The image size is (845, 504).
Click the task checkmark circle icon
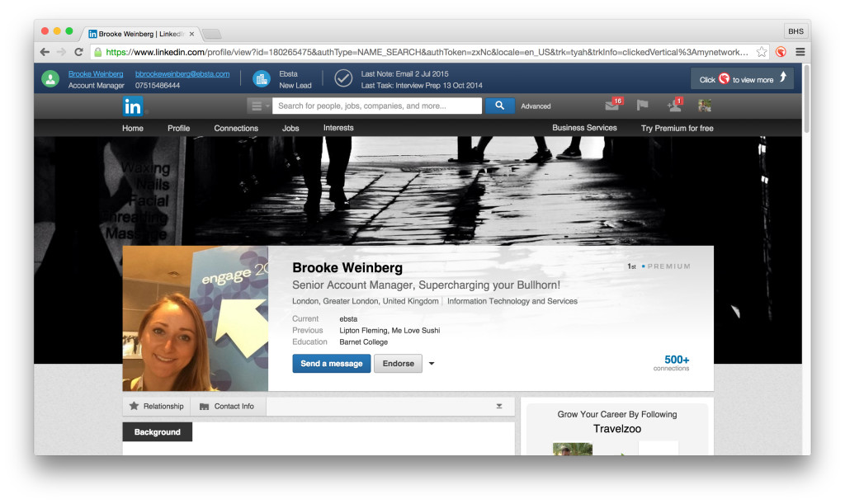[x=343, y=79]
